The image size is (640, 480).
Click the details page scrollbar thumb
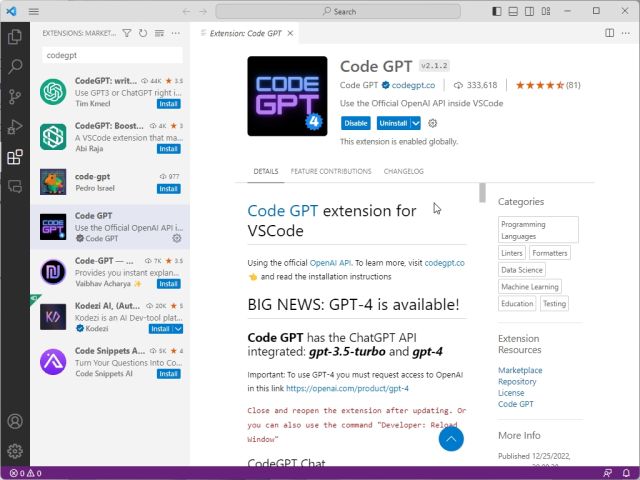(482, 193)
